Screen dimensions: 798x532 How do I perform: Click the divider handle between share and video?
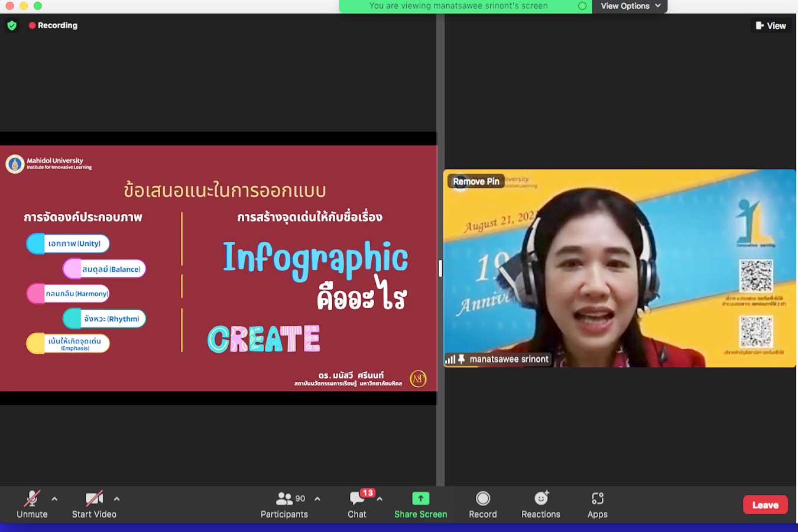click(440, 268)
